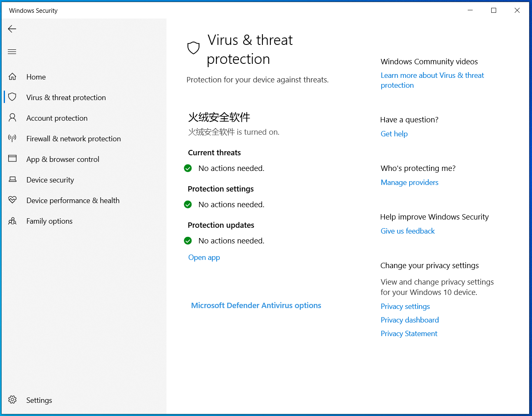Click 'Have a question?' heading
This screenshot has width=532, height=416.
pyautogui.click(x=409, y=120)
